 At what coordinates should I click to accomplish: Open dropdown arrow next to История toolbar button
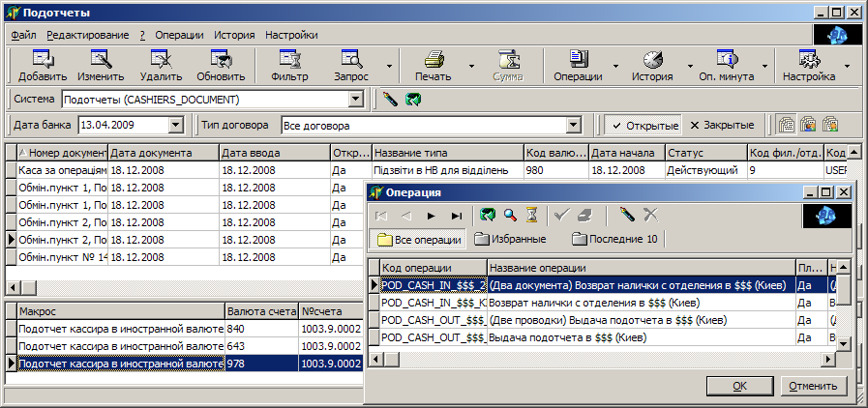[x=690, y=65]
